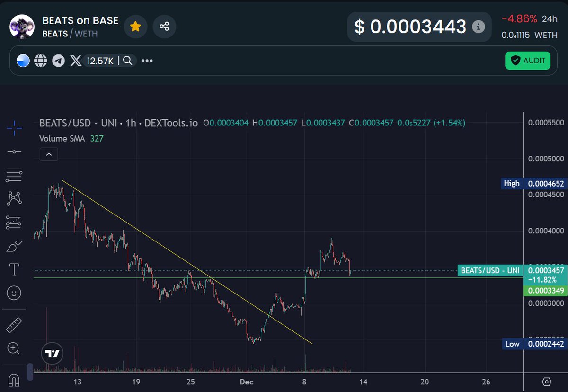The width and height of the screenshot is (568, 392).
Task: Click the magnifier search icon beside 12.57K
Action: coord(128,61)
